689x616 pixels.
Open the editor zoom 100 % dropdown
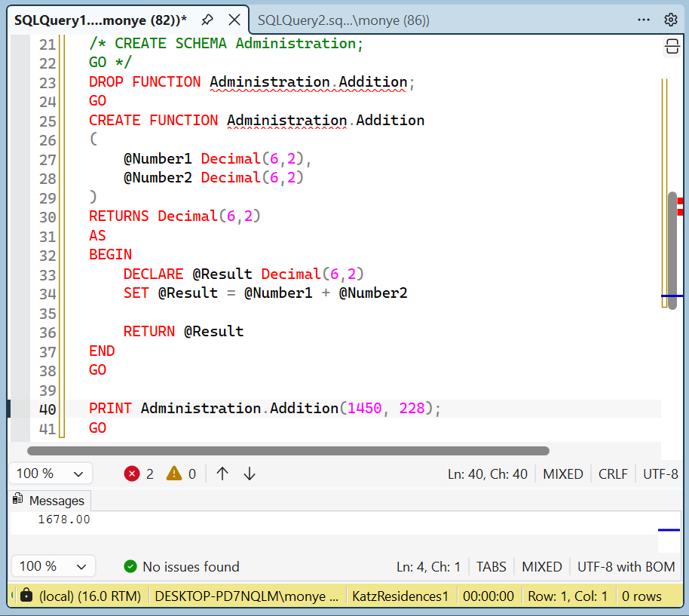click(51, 473)
